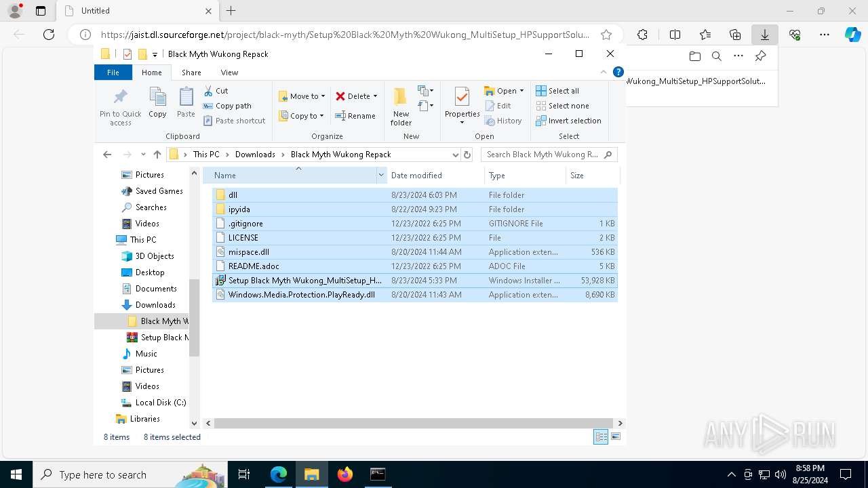Open Properties from the ribbon
This screenshot has width=868, height=488.
click(462, 106)
